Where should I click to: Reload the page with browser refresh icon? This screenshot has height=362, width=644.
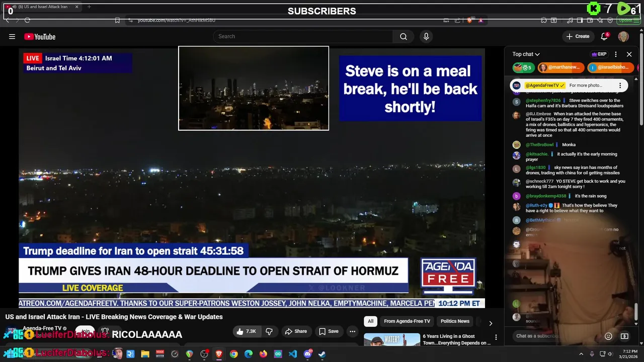tap(27, 20)
